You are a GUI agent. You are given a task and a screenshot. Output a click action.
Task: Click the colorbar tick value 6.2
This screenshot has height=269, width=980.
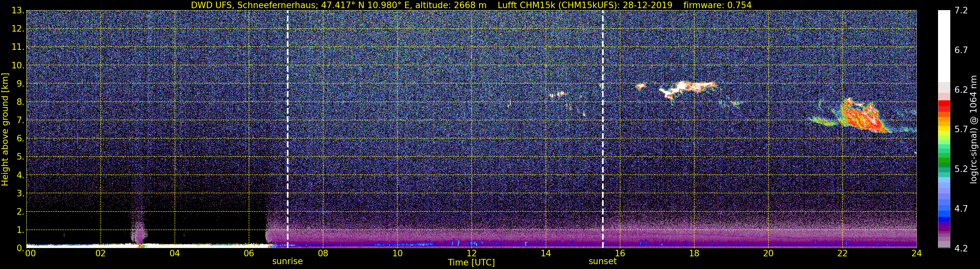[x=961, y=90]
